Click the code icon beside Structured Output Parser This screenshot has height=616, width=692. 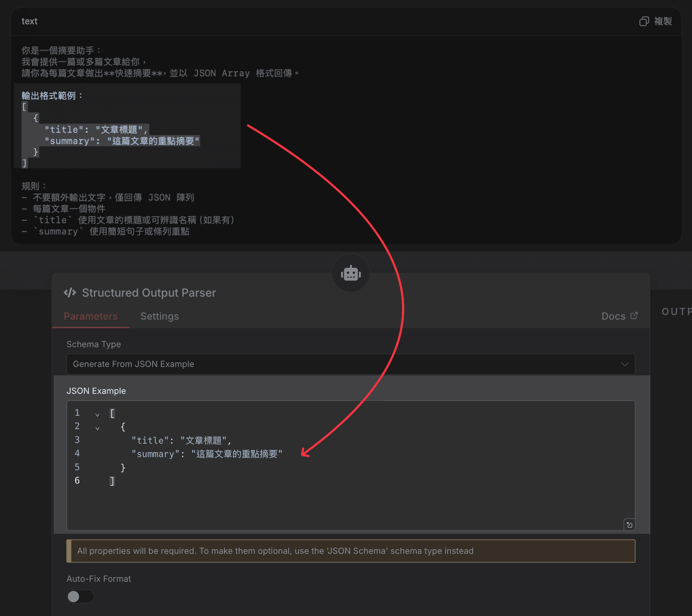[x=70, y=292]
